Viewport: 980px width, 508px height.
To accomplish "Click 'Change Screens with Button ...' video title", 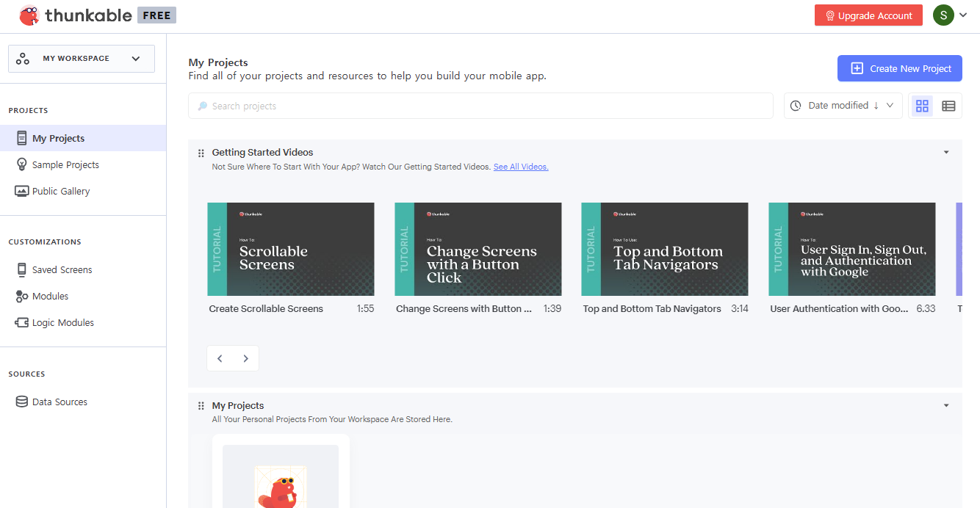I will pyautogui.click(x=464, y=309).
